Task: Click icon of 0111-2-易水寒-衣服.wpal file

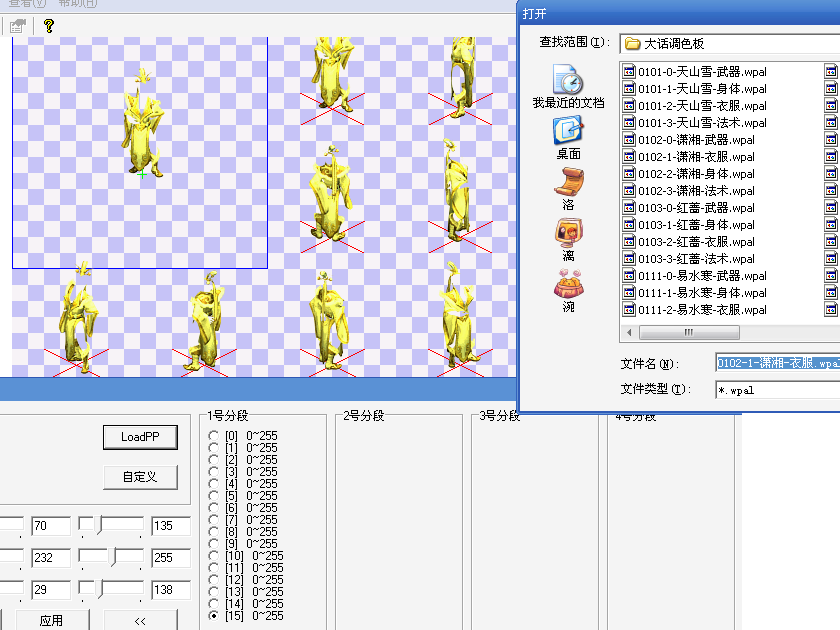Action: (629, 310)
